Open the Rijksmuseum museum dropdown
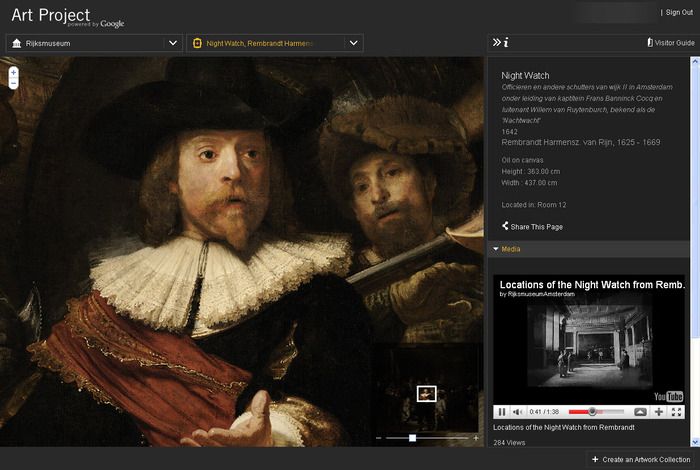The width and height of the screenshot is (700, 470). coord(173,43)
